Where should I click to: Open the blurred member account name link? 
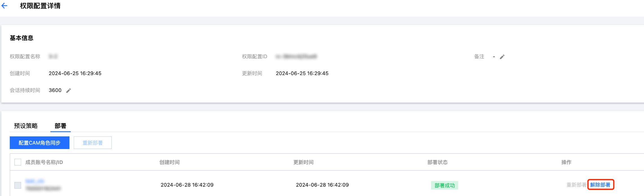[x=35, y=181]
